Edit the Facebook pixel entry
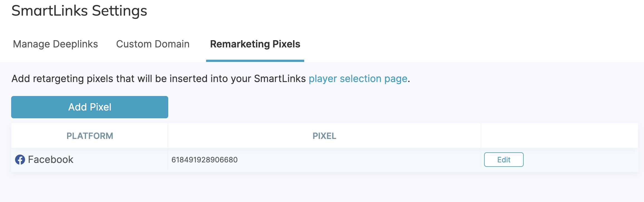Image resolution: width=644 pixels, height=202 pixels. 503,160
